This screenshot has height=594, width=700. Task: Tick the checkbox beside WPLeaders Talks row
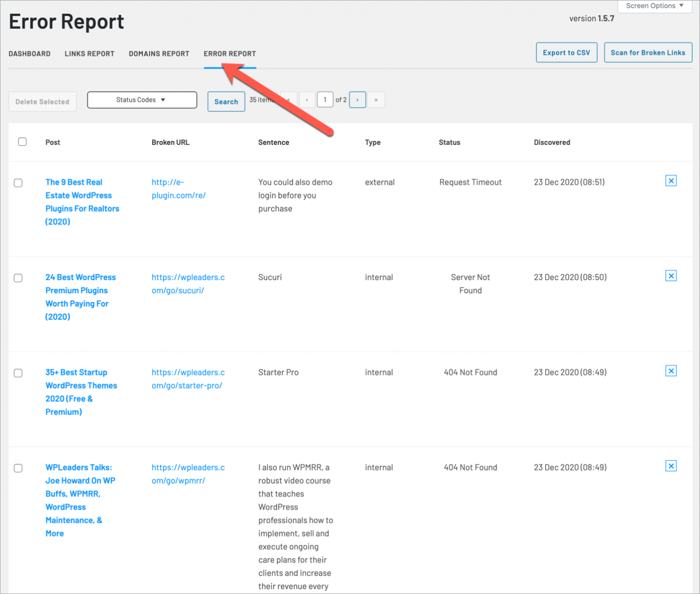18,468
